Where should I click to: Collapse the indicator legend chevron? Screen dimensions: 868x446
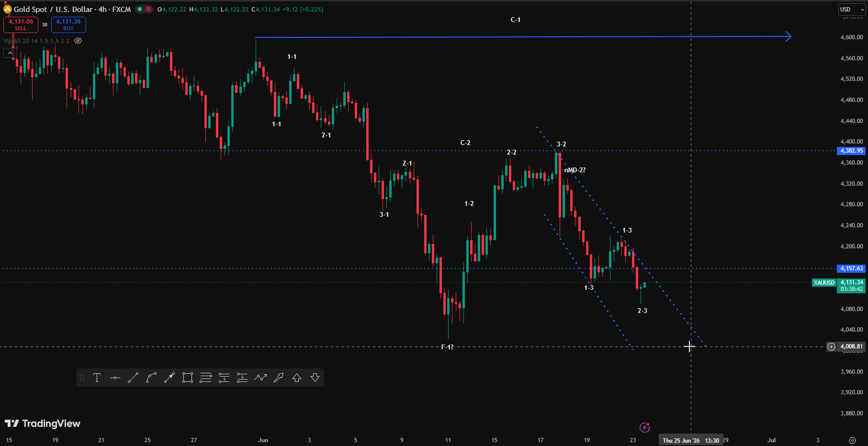(x=10, y=53)
